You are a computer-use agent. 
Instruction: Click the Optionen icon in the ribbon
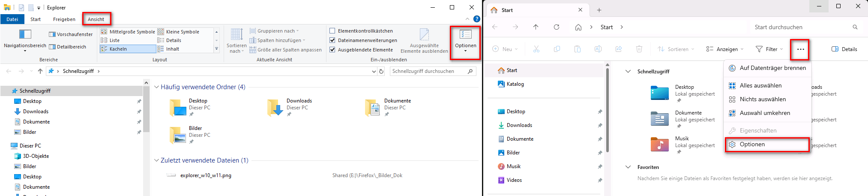click(x=465, y=35)
